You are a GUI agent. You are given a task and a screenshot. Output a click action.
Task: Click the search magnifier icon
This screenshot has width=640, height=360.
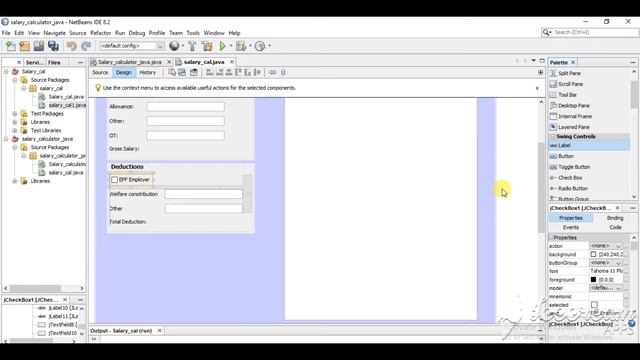[546, 32]
